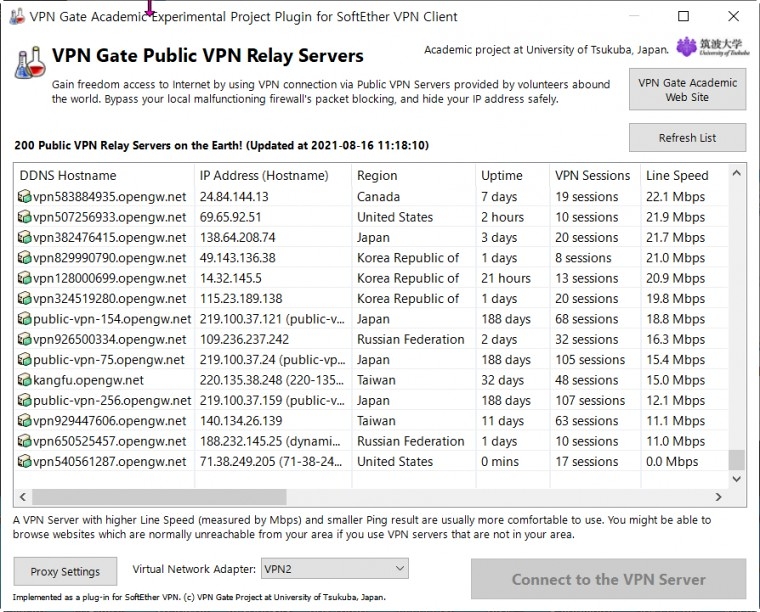Click server icon for vpn382476415.opengw.net
The height and width of the screenshot is (612, 760).
[x=24, y=237]
